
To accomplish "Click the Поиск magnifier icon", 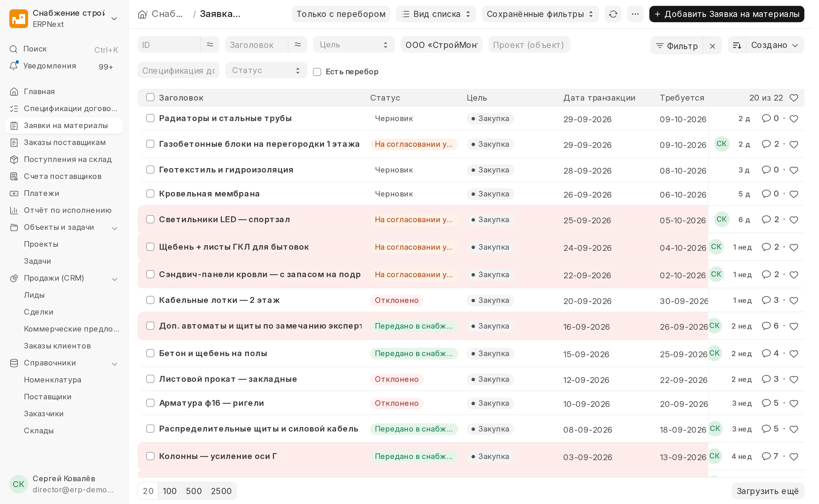I will coord(13,49).
